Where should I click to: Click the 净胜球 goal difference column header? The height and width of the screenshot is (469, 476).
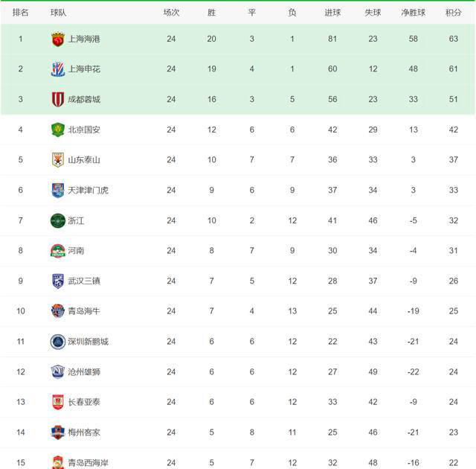(414, 13)
